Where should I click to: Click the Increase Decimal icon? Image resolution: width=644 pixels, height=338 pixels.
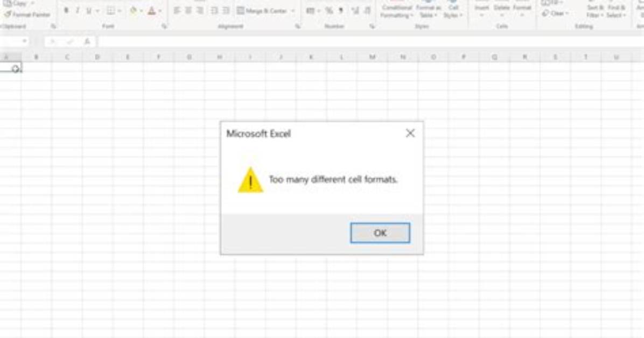[x=355, y=11]
